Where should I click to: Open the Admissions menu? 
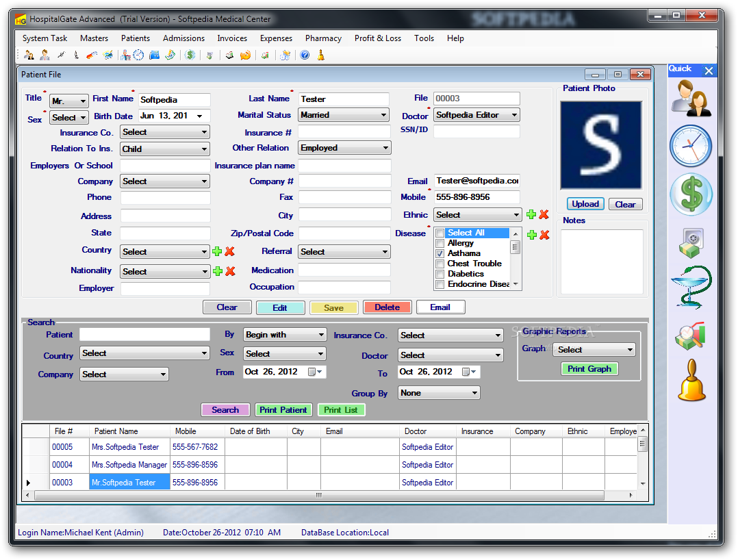coord(183,38)
